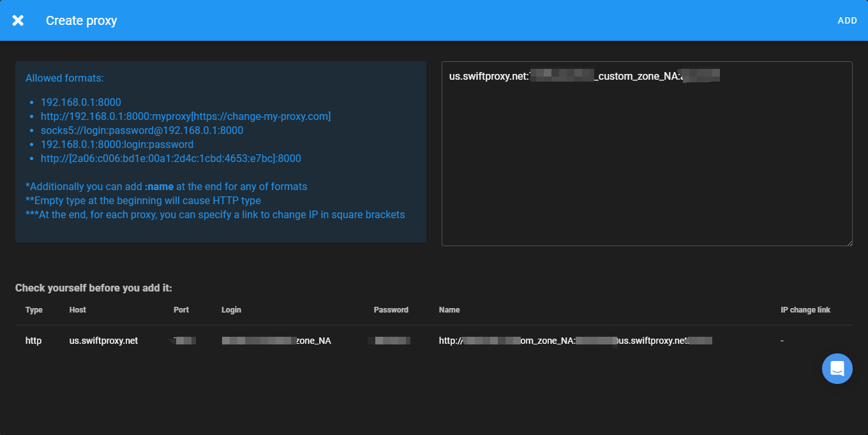Viewport: 868px width, 435px height.
Task: Click the 'Type' column header
Action: tap(34, 310)
